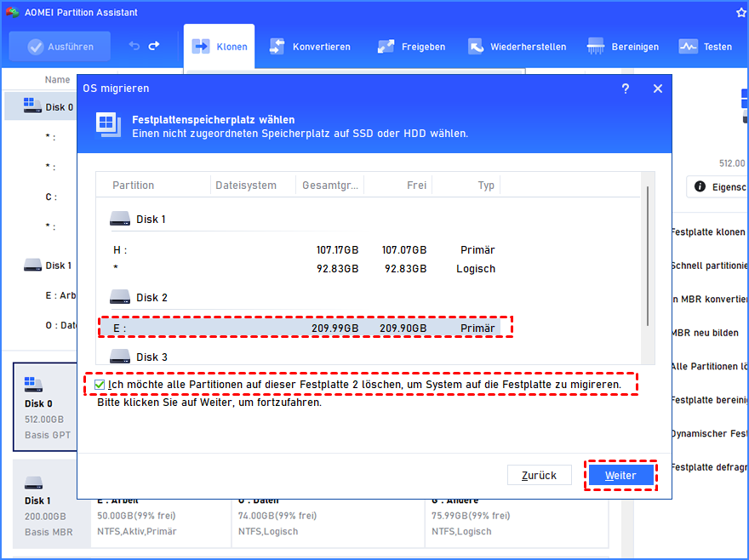This screenshot has height=560, width=749.
Task: Click the Konvertieren swap icon
Action: point(277,46)
